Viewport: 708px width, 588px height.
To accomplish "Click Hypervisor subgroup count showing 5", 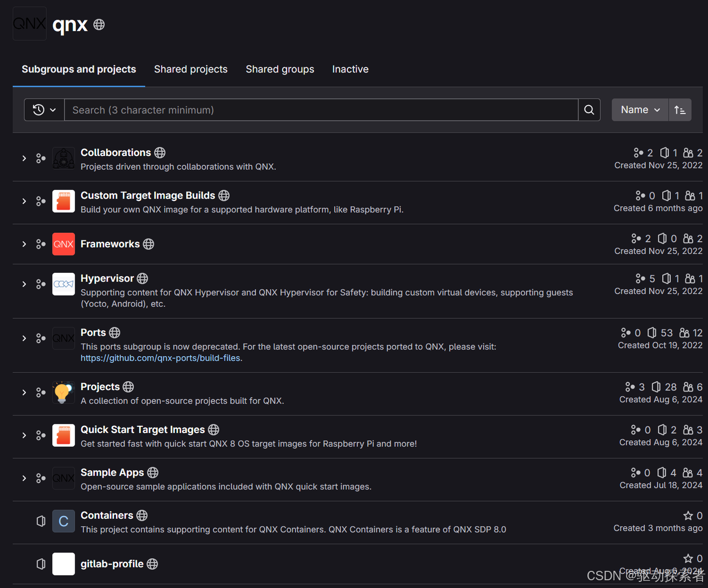I will [x=645, y=278].
